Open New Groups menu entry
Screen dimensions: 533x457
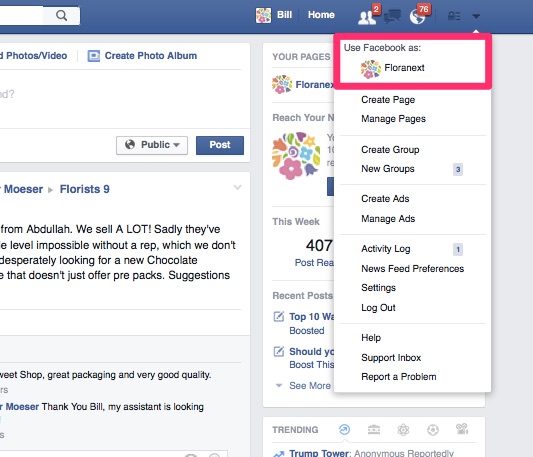point(388,169)
